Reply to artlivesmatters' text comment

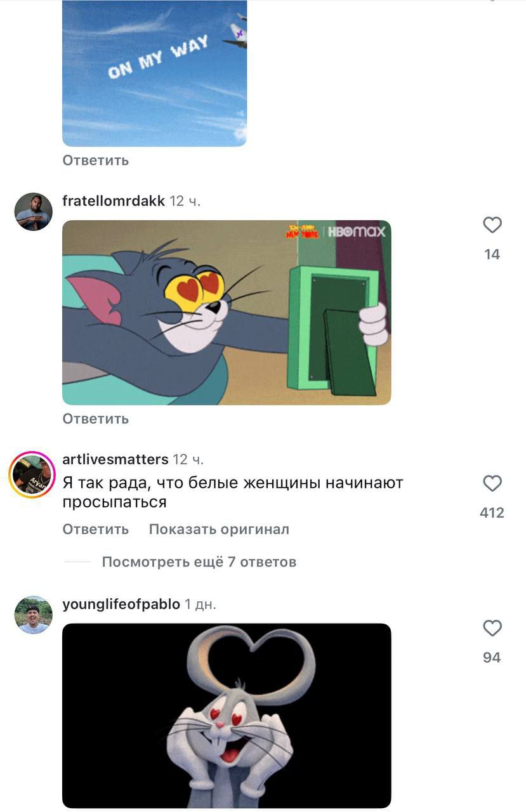tap(96, 529)
